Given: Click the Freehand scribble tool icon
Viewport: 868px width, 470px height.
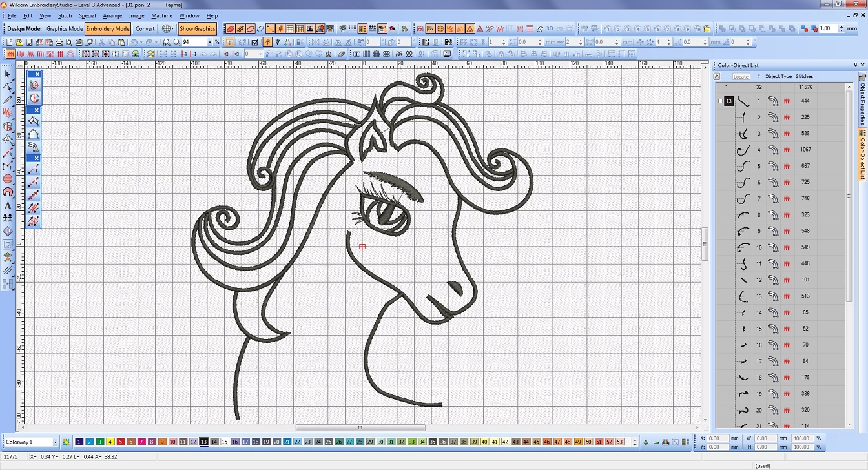Looking at the screenshot, I should pyautogui.click(x=8, y=113).
